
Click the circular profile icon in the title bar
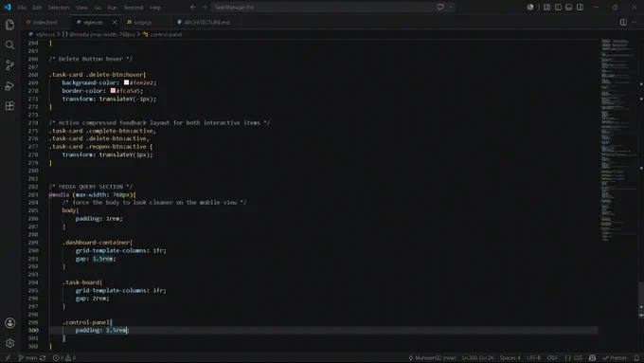530,7
